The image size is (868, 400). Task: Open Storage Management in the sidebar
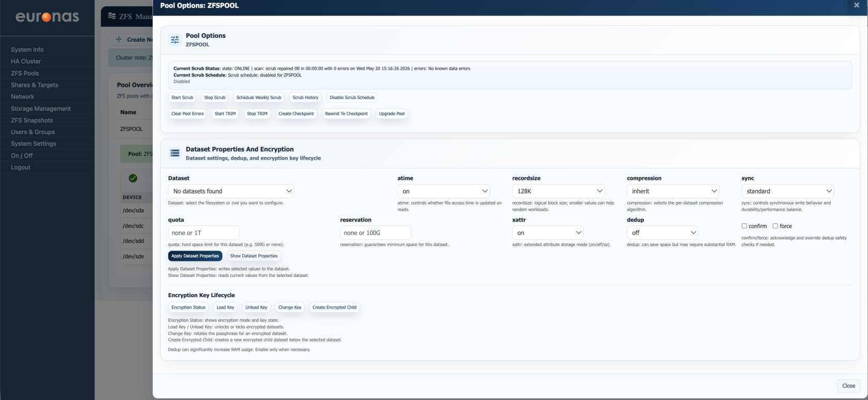[41, 109]
